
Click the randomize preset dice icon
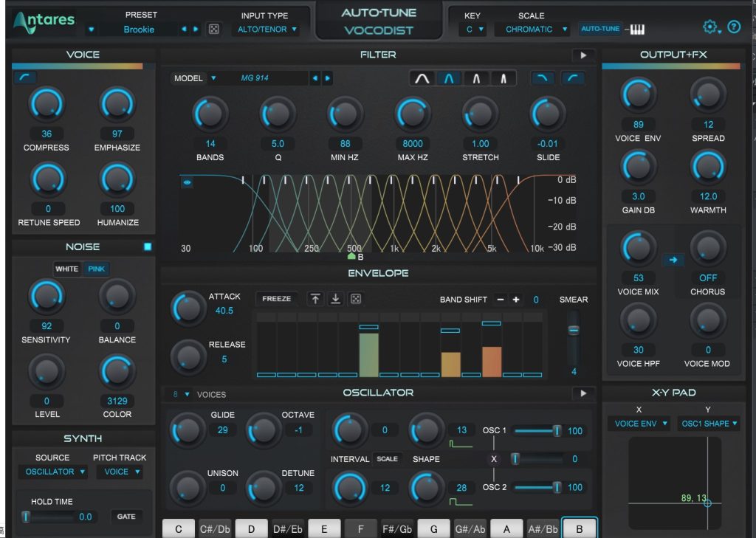click(x=213, y=30)
